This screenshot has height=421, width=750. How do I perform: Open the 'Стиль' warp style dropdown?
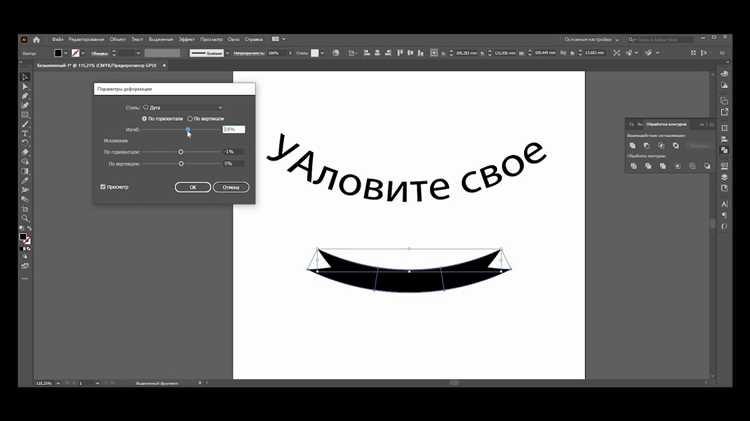pyautogui.click(x=183, y=107)
